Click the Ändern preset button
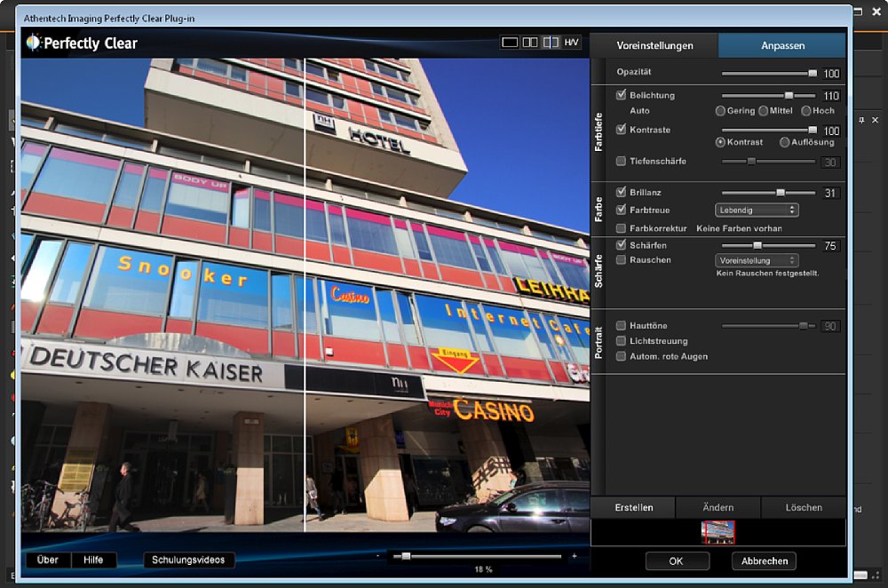Screen dimensions: 888x588 tap(718, 507)
